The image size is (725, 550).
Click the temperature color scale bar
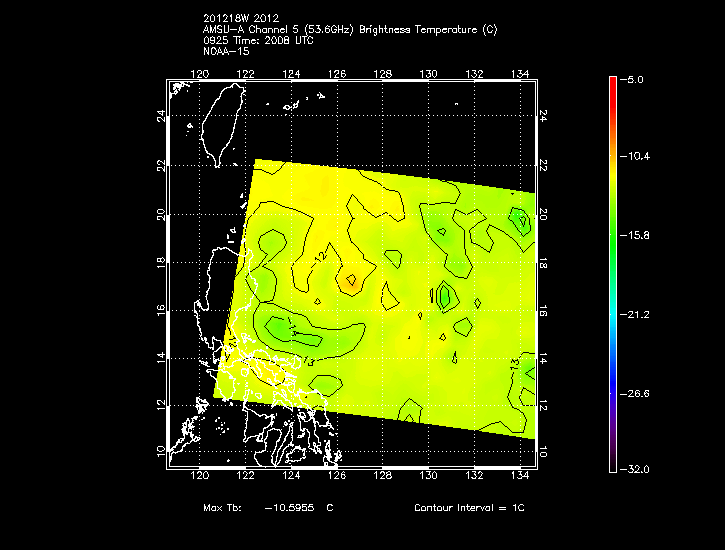(613, 275)
